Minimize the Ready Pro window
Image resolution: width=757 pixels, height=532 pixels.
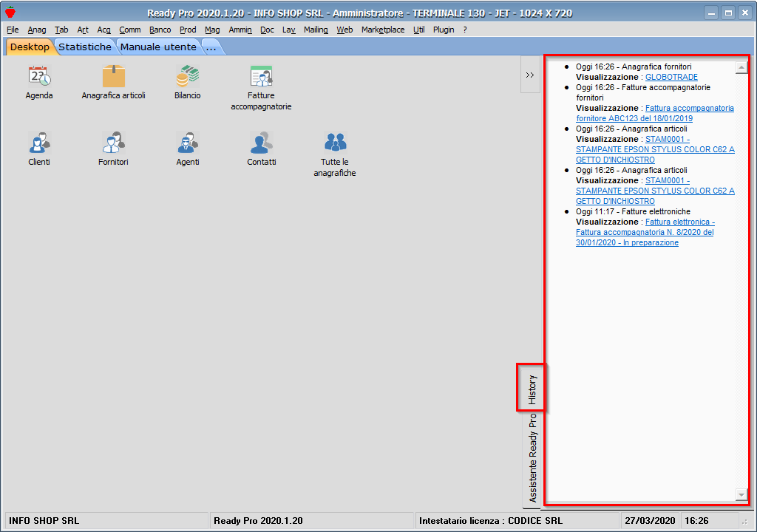[x=711, y=13]
